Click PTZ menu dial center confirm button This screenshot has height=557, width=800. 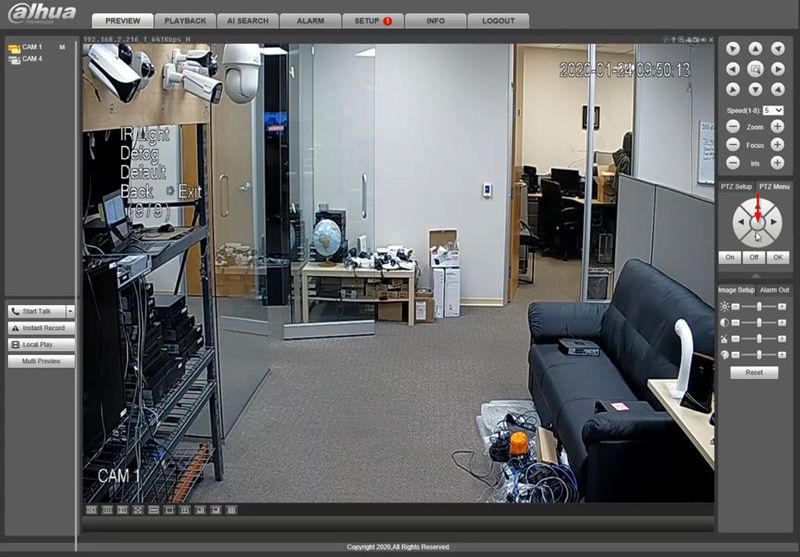click(x=757, y=223)
